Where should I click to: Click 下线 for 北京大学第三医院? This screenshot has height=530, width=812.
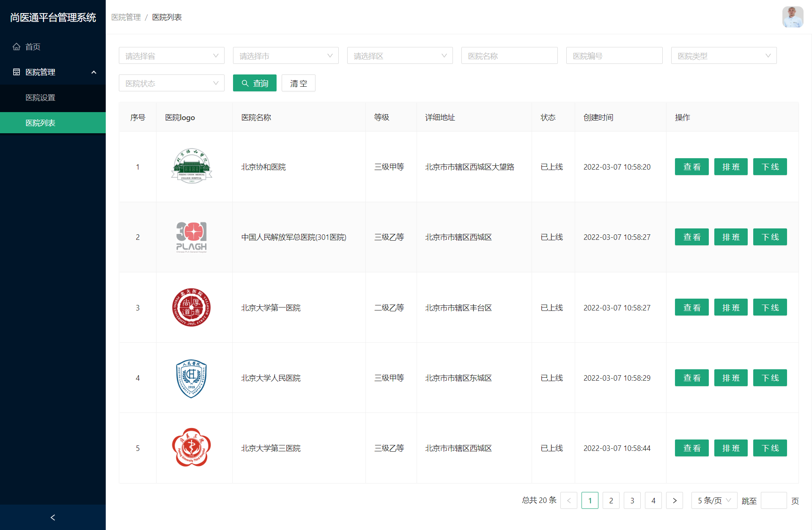pyautogui.click(x=770, y=448)
